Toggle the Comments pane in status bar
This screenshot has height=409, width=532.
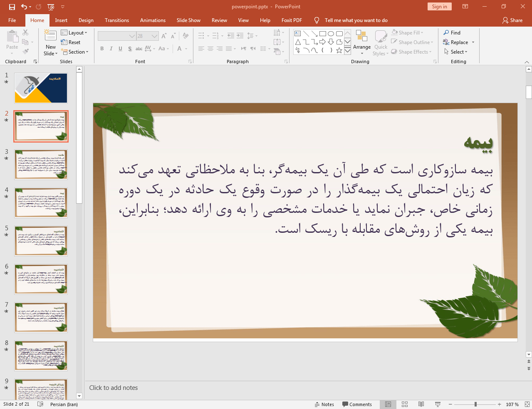[x=357, y=404]
